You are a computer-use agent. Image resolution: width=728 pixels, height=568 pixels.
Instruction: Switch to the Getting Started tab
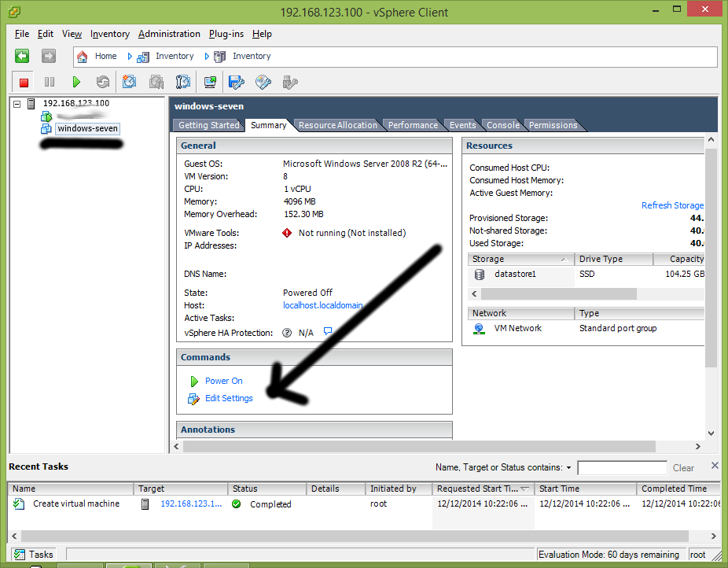208,125
